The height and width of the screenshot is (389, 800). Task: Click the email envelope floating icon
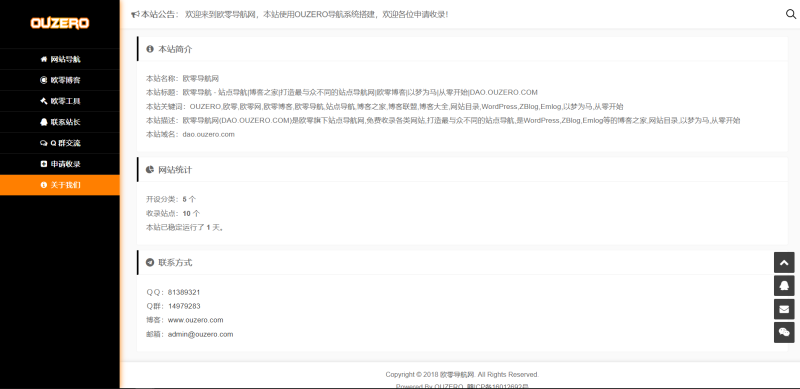(784, 309)
